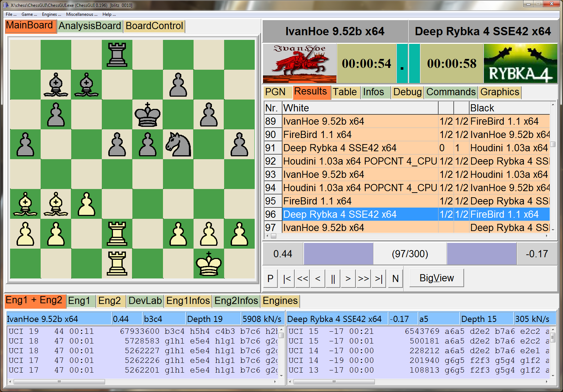Viewport: 563px width, 392px height.
Task: Select the black knight on f5
Action: 178,144
